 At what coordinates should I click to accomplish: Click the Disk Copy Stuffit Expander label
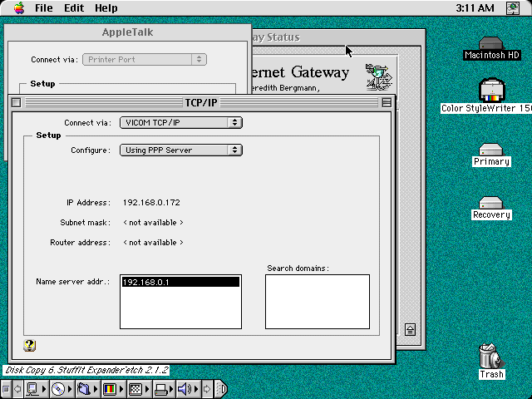pos(86,370)
